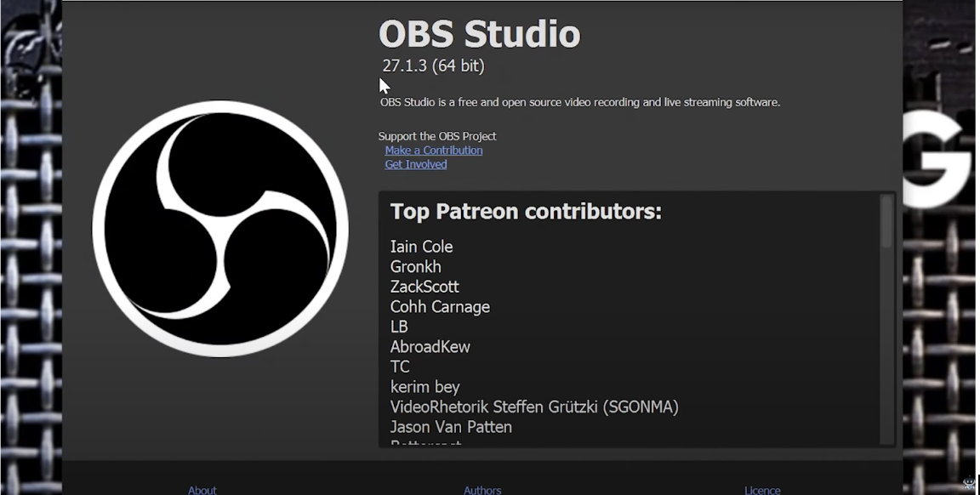Click the OBS Studio title heading
This screenshot has height=495, width=980.
(x=479, y=34)
